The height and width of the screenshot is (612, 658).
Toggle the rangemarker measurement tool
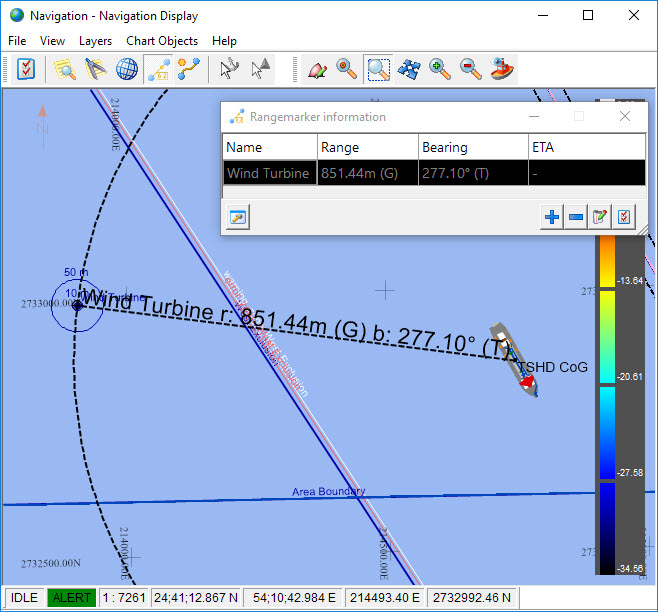pos(157,69)
